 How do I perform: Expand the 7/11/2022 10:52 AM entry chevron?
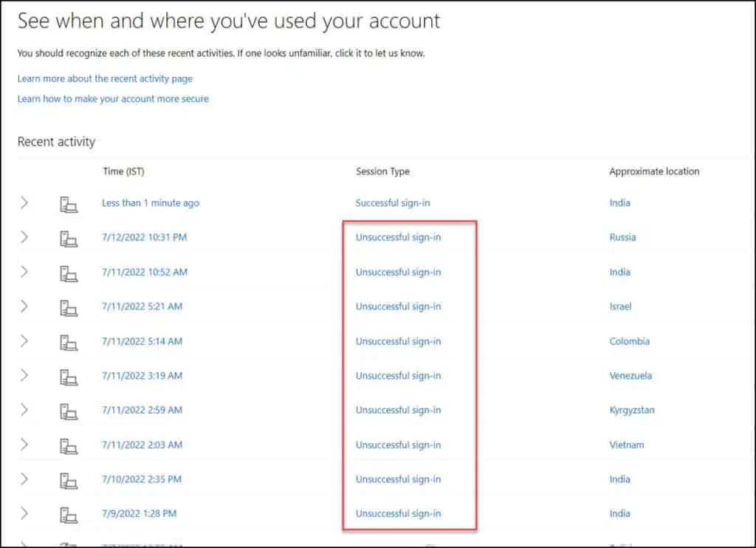point(24,272)
